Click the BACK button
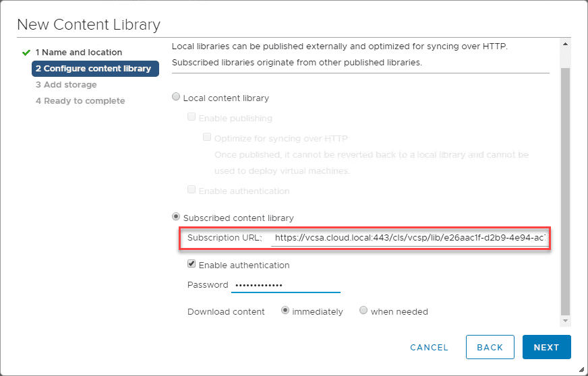 pyautogui.click(x=490, y=347)
